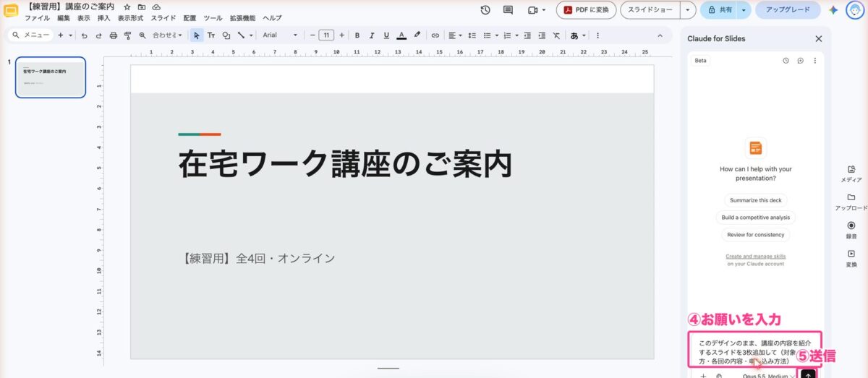Screen dimensions: 868x378
Task: Open the Claude panel three-dot menu
Action: pyautogui.click(x=815, y=61)
